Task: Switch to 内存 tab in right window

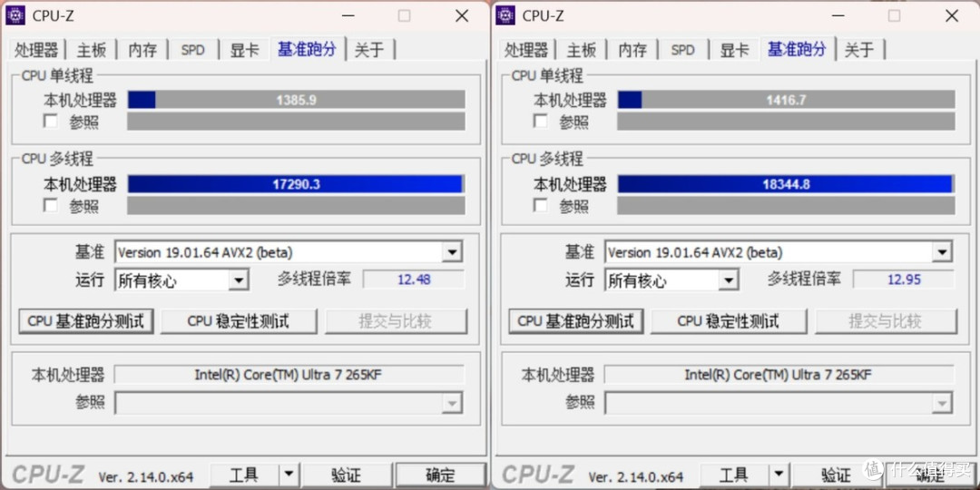Action: tap(632, 50)
